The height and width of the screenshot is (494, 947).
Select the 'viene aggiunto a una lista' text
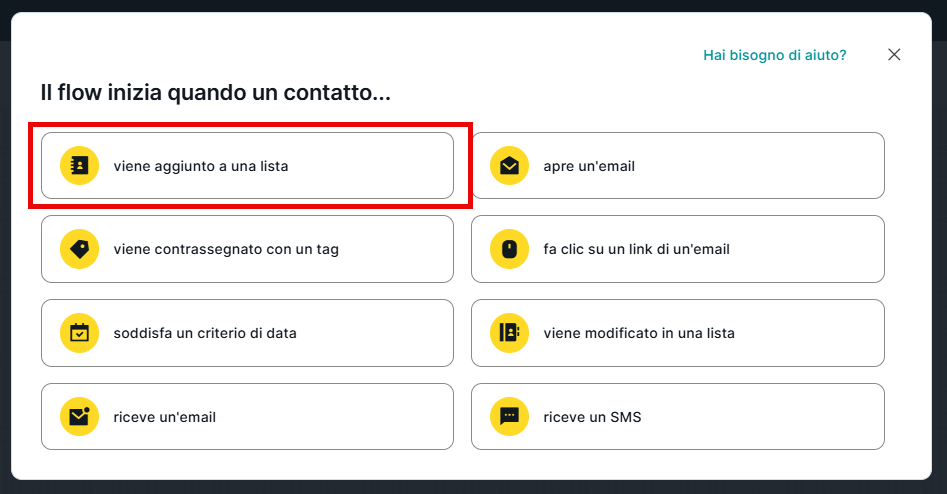point(200,166)
